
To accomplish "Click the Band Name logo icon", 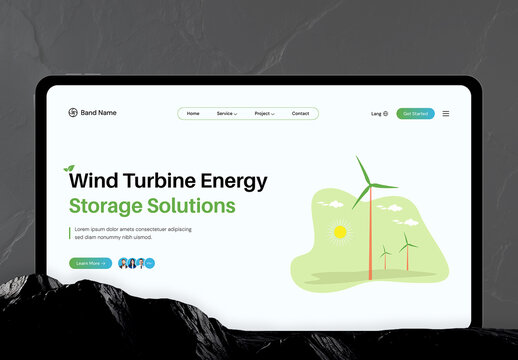I will pyautogui.click(x=73, y=113).
